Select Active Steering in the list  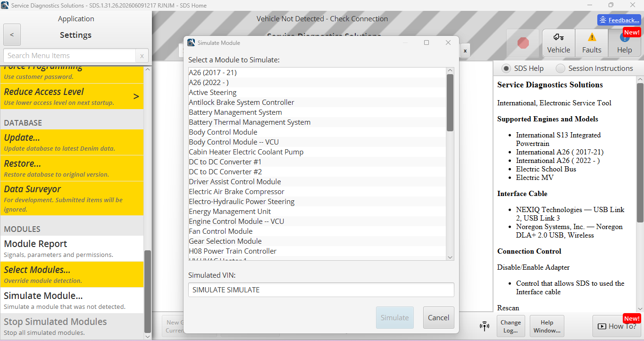(317, 93)
